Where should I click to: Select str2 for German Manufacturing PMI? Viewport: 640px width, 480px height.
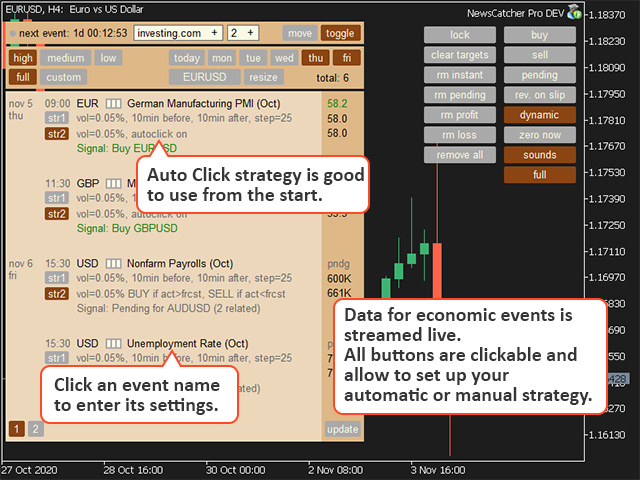57,134
